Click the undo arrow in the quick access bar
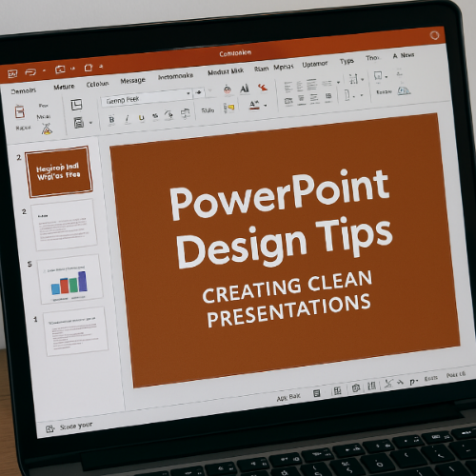Image resolution: width=476 pixels, height=476 pixels. tap(30, 72)
